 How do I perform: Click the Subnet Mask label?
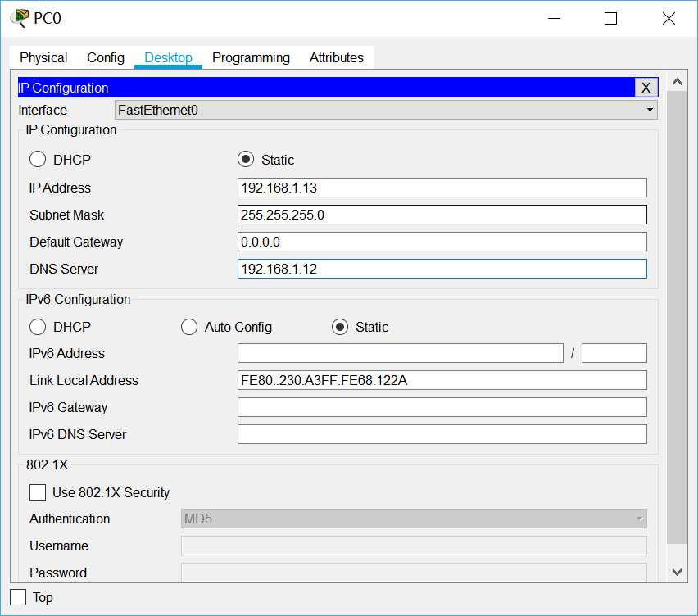(x=67, y=215)
